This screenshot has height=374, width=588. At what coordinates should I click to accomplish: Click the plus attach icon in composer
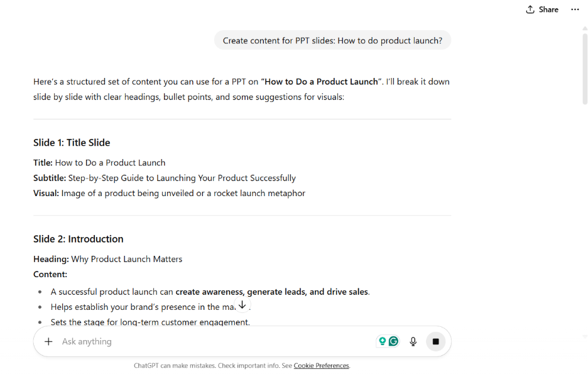48,341
